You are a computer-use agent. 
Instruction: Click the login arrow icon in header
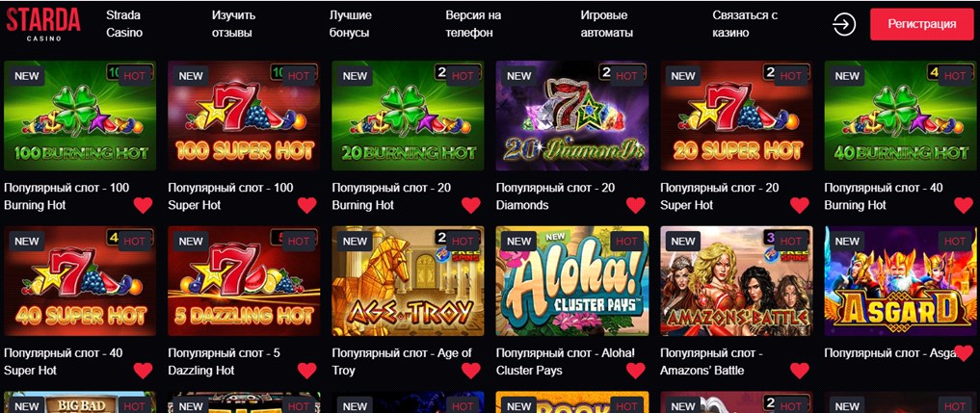coord(844,24)
